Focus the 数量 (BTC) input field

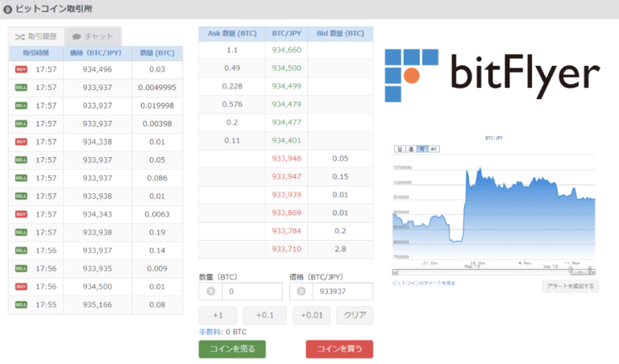[x=252, y=292]
